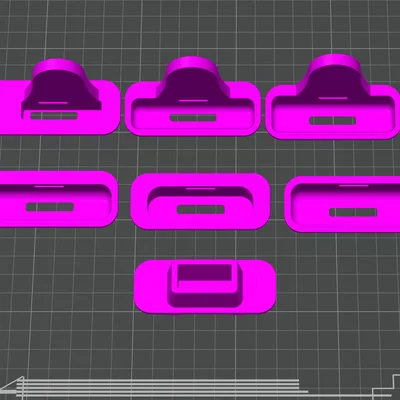Pick the top-row center arched dock model
Screen dimensions: 400x400
coord(193,97)
